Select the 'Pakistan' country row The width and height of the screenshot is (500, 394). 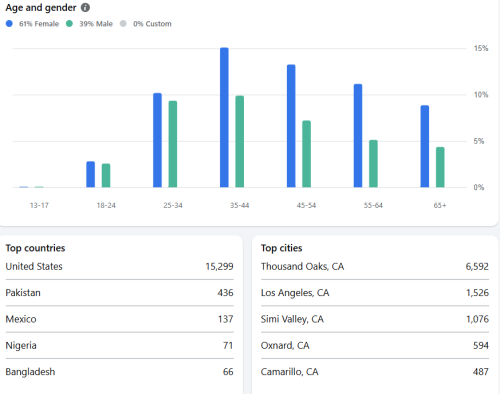click(119, 293)
